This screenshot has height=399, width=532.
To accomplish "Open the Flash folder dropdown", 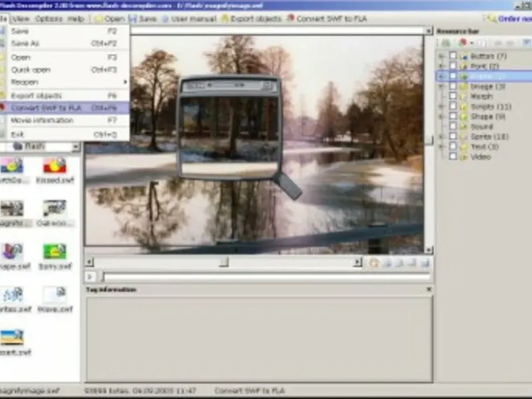I will (x=76, y=146).
